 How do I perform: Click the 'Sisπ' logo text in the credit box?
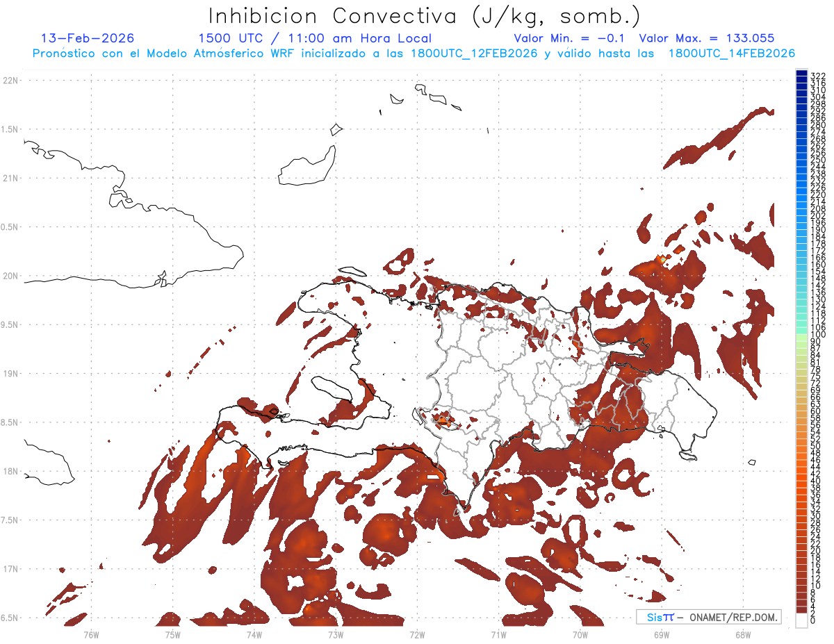point(660,617)
